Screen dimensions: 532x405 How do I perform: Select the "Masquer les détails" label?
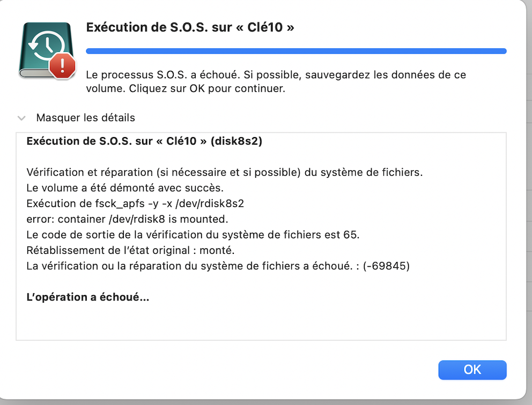(85, 118)
